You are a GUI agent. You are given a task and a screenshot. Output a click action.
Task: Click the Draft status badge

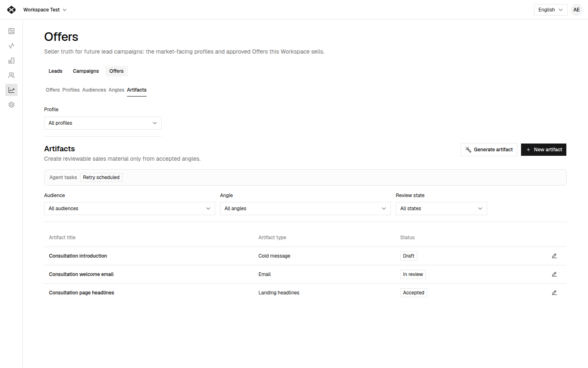(x=409, y=256)
